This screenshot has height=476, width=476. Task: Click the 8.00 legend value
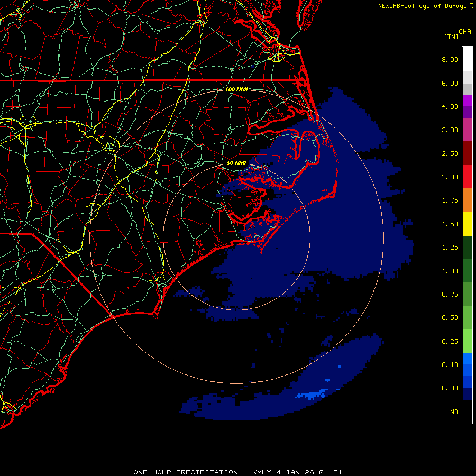tap(450, 59)
